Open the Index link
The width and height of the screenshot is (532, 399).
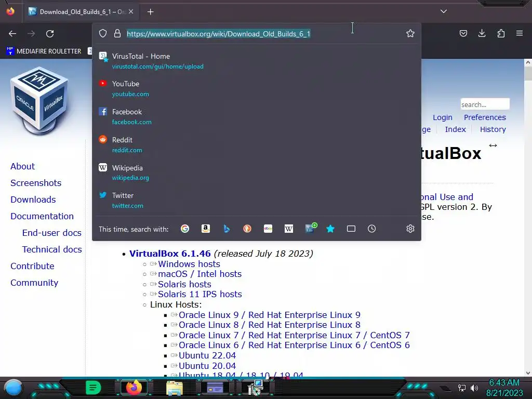455,129
